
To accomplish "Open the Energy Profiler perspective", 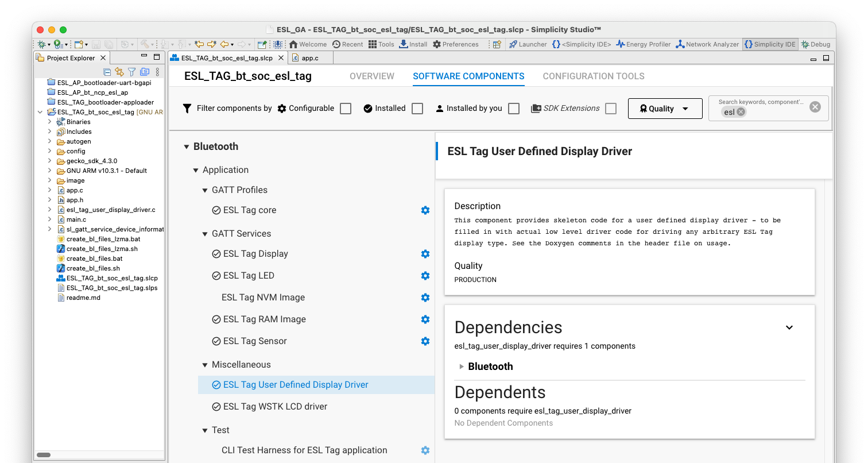I will 643,44.
